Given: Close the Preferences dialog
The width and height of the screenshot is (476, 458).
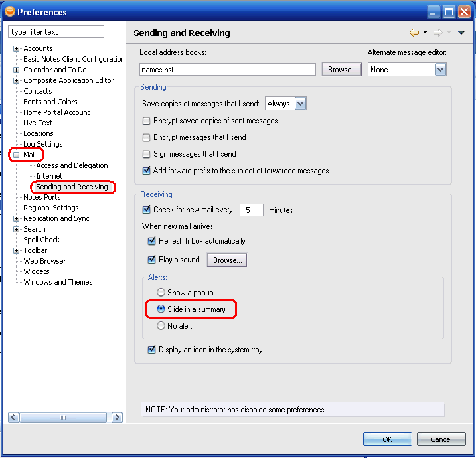Looking at the screenshot, I should 465,12.
